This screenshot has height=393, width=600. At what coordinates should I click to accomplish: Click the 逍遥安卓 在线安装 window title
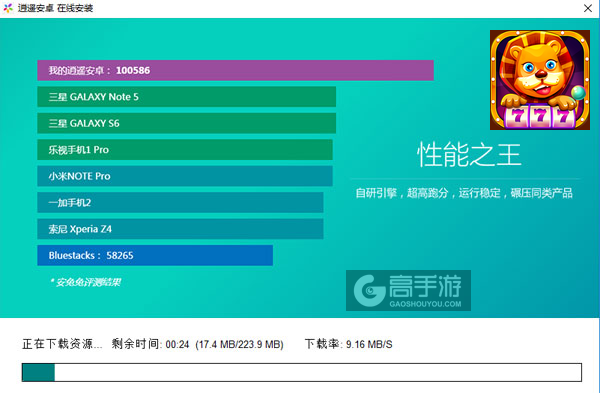pos(55,8)
